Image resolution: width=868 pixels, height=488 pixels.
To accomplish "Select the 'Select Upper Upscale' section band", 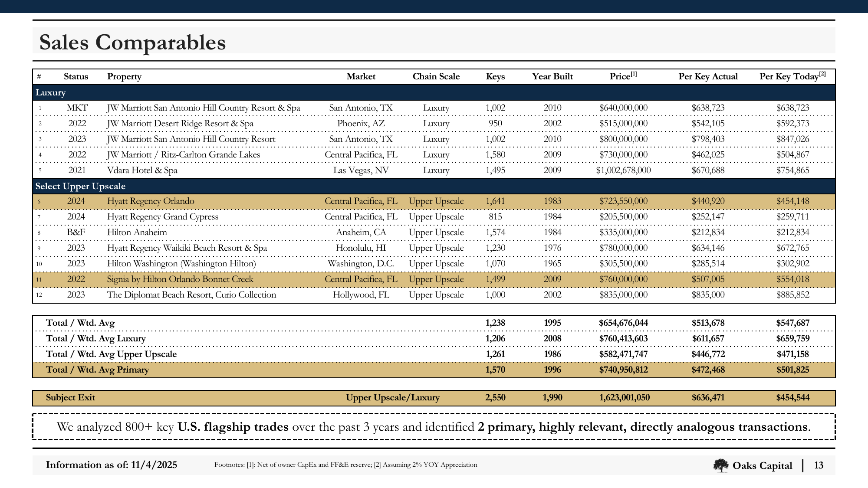I will (x=434, y=186).
